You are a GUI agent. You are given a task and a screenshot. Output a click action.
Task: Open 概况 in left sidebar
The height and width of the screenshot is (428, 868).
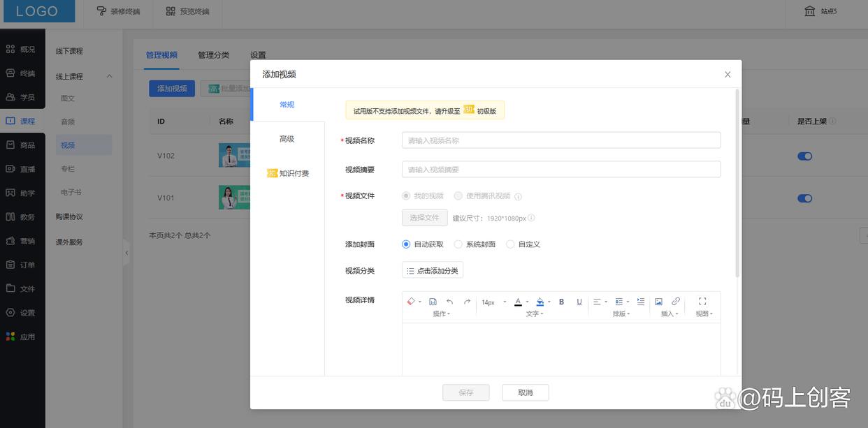(x=22, y=50)
